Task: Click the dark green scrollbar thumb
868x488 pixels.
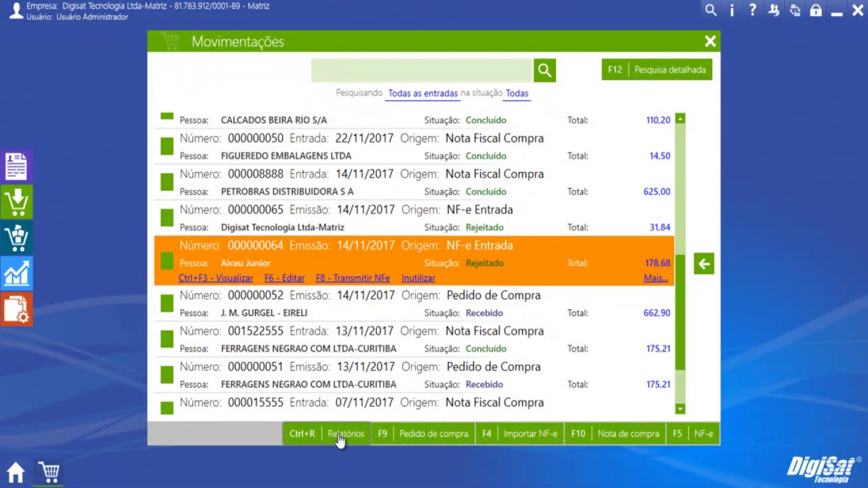Action: (680, 314)
